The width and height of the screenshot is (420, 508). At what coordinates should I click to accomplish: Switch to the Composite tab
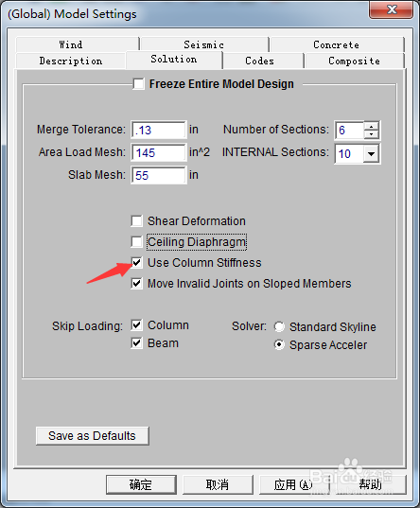coord(355,61)
